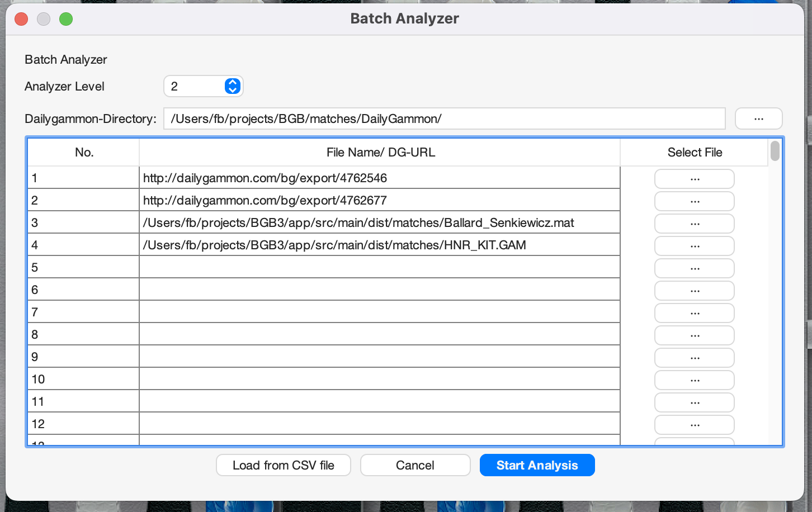This screenshot has height=512, width=812.
Task: Click the empty File Name cell in row 6
Action: pyautogui.click(x=379, y=290)
